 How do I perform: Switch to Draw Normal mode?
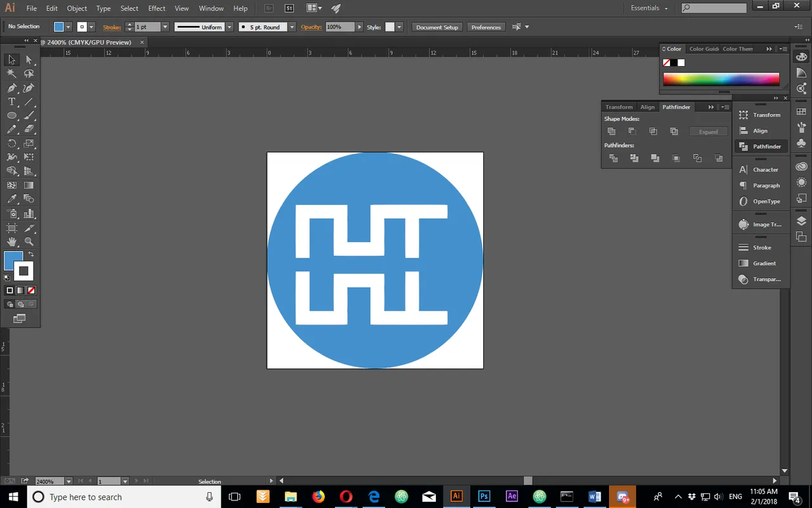11,304
